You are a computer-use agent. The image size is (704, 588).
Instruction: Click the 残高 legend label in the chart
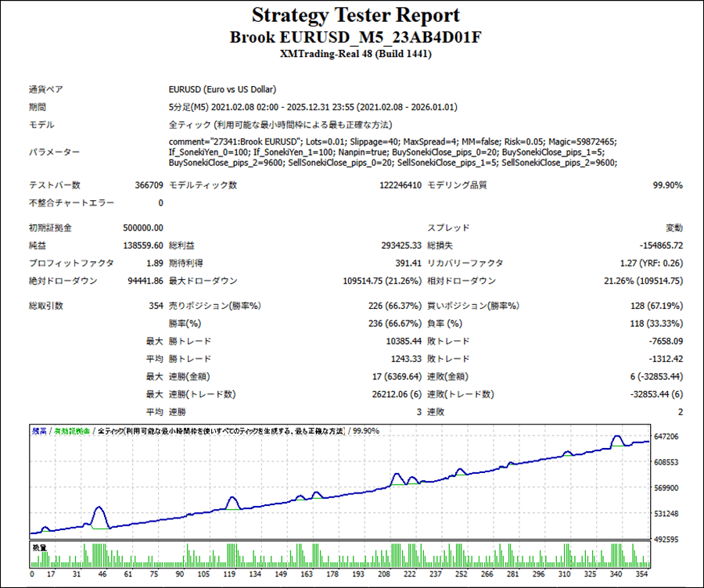coord(38,431)
